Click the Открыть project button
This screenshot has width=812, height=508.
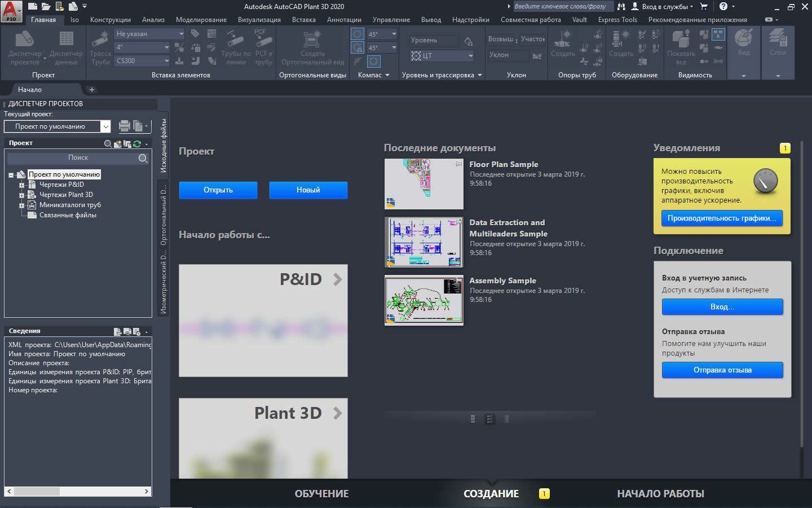(218, 190)
